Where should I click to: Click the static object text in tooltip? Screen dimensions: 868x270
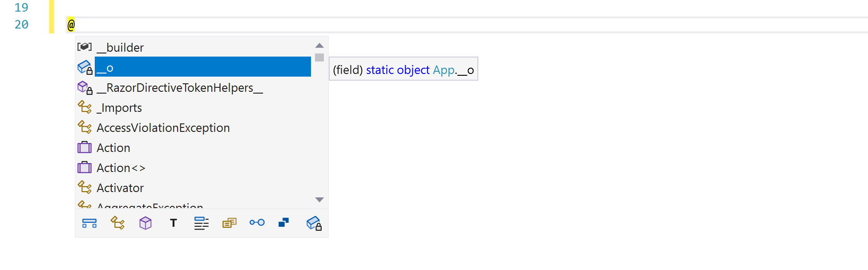pos(396,70)
